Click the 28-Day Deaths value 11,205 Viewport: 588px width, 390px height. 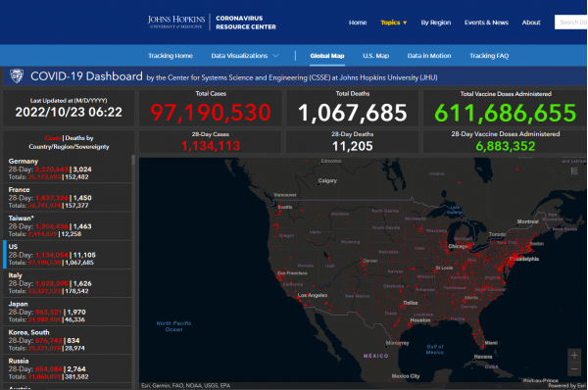point(353,146)
